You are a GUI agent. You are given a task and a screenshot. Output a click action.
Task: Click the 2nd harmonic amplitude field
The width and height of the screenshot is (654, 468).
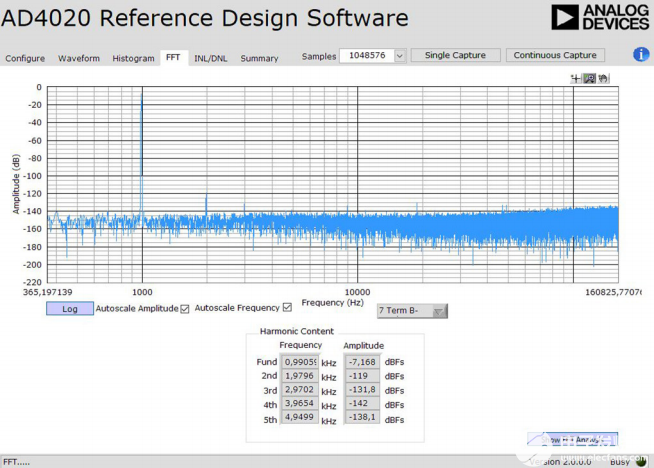point(362,376)
